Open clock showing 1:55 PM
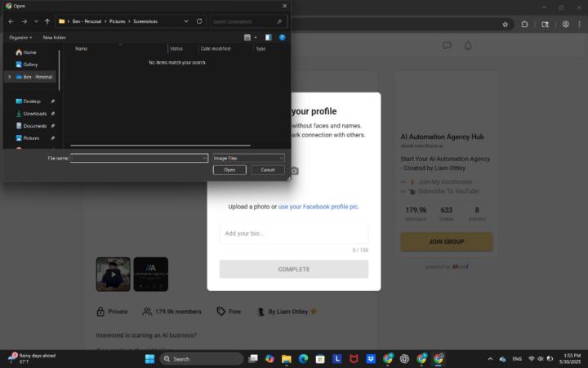The height and width of the screenshot is (368, 588). tap(570, 359)
